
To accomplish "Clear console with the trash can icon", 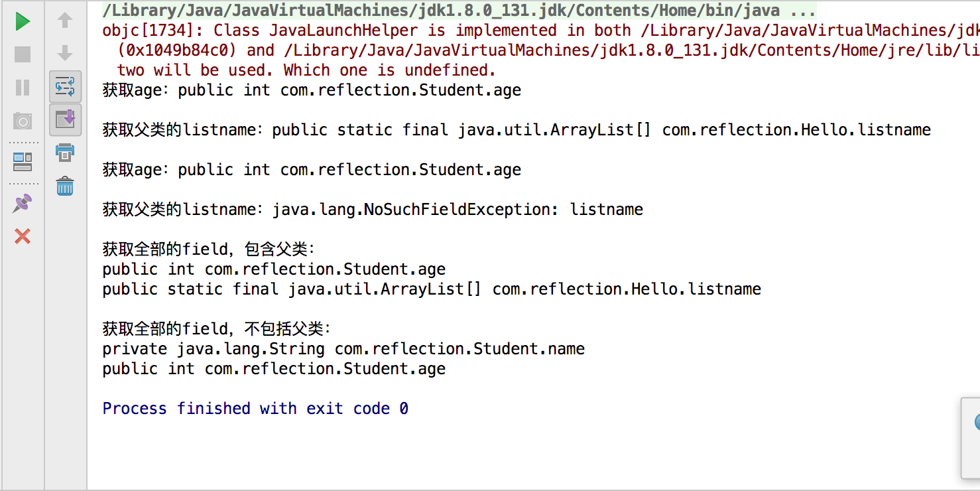I will pos(65,186).
